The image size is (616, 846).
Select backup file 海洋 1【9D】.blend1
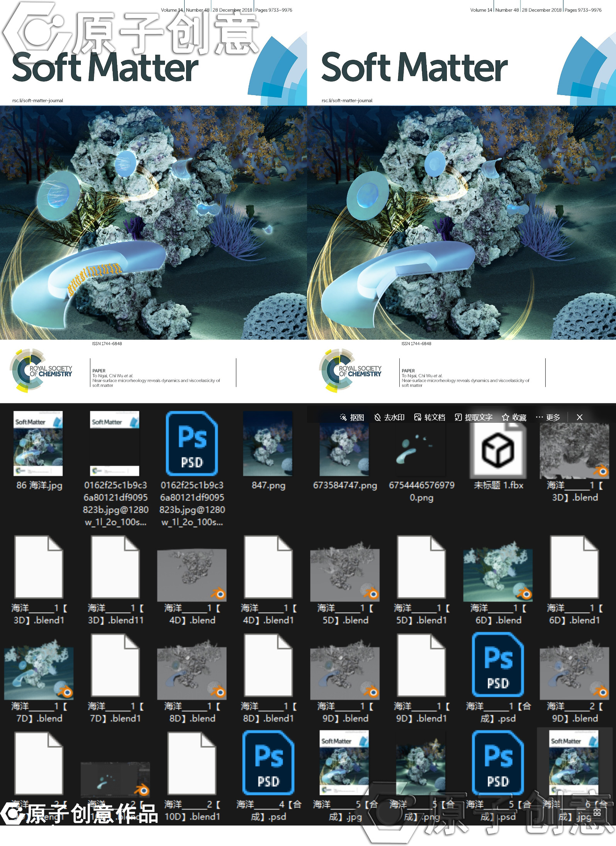pos(421,665)
